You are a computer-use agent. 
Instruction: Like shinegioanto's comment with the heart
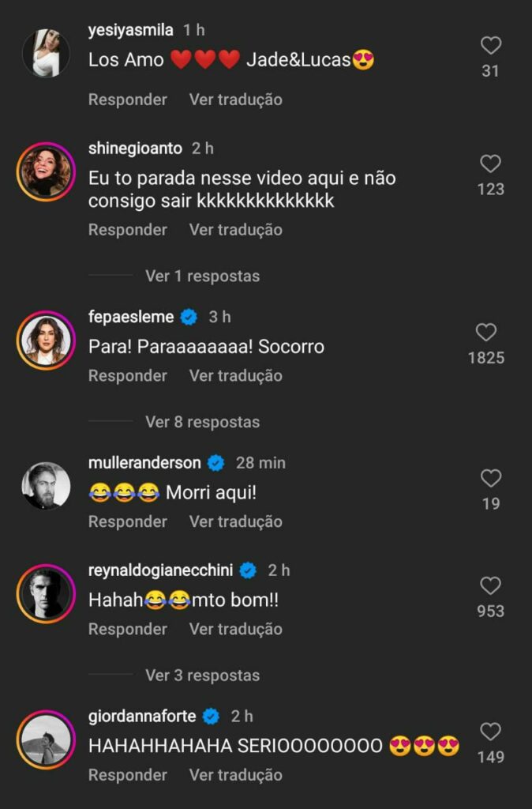click(x=490, y=164)
